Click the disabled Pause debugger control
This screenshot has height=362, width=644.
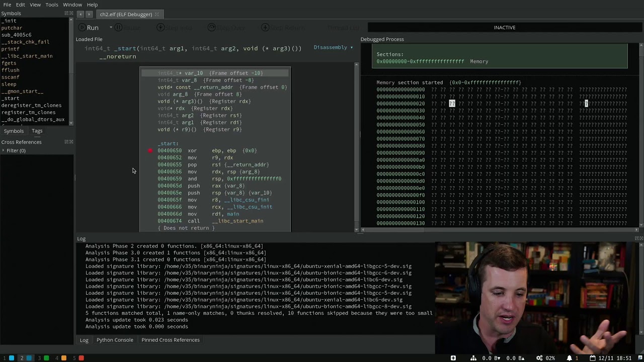tap(128, 28)
